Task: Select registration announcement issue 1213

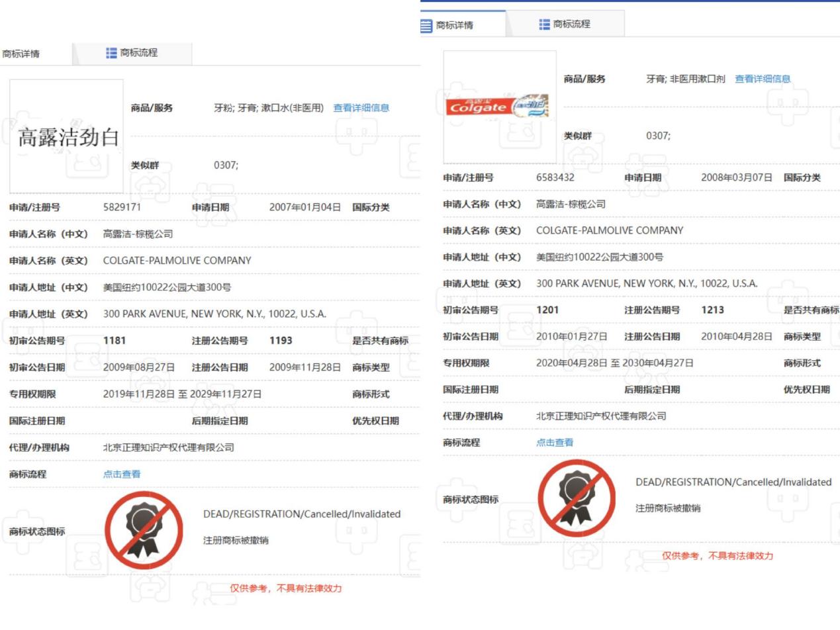Action: 712,310
